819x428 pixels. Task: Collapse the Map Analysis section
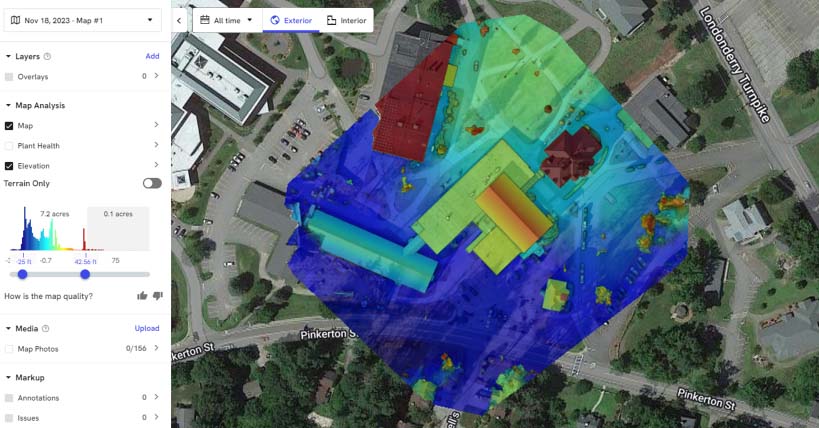point(9,105)
